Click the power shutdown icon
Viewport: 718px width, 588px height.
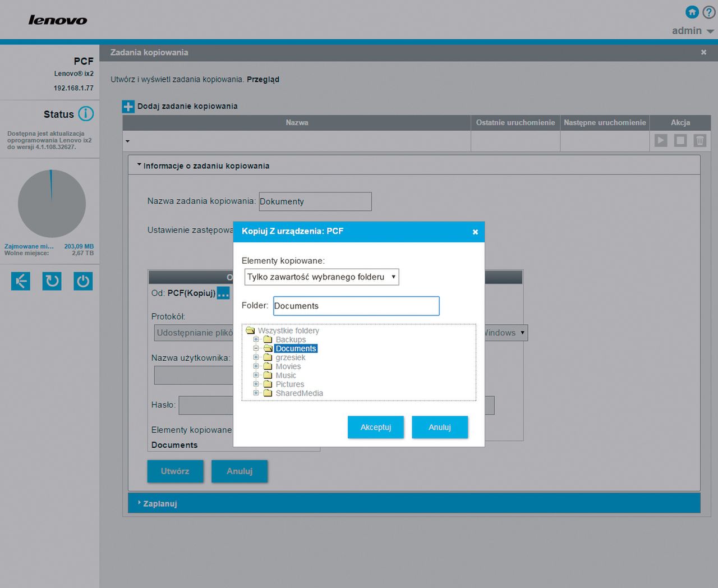83,281
